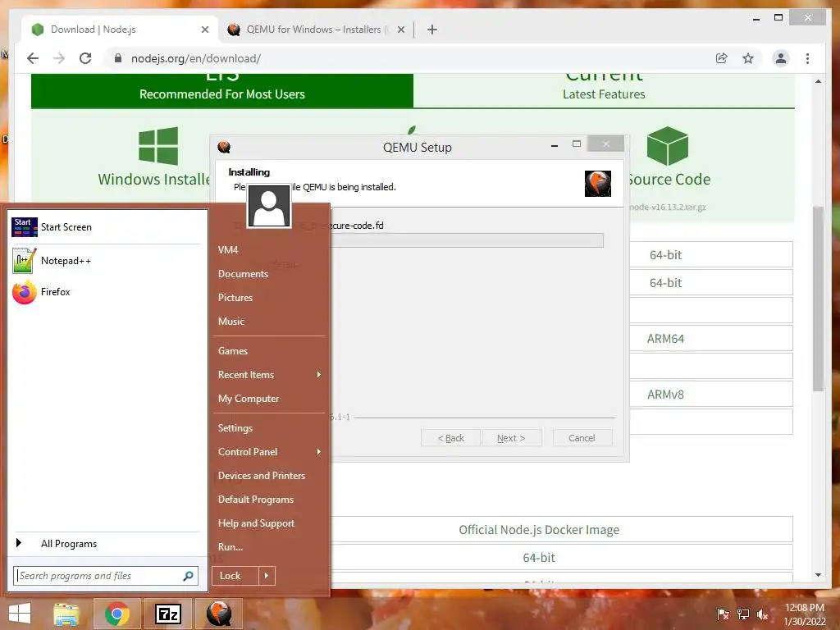The height and width of the screenshot is (630, 840).
Task: Open QEMU installer taskbar icon
Action: 219,614
